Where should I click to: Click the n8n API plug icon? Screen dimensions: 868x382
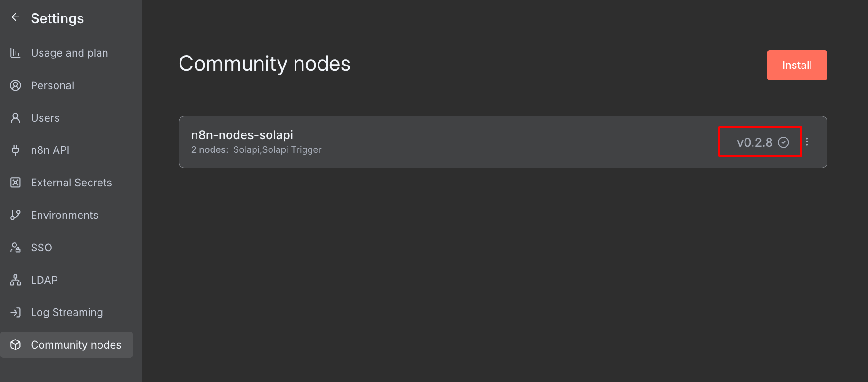[x=16, y=150]
